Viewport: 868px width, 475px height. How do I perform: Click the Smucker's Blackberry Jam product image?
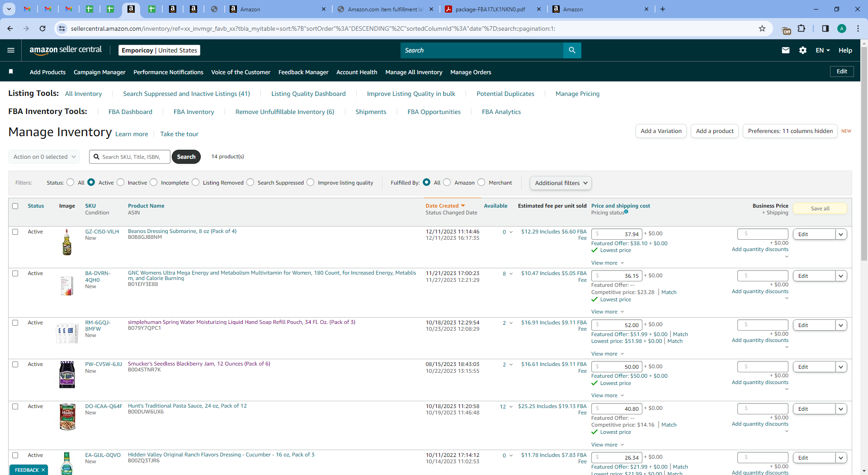[67, 375]
